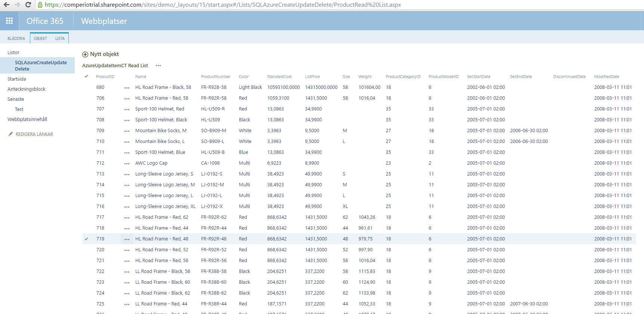Switch to the BLÄDDRA ribbon tab
Viewport: 644px width, 314px height.
pyautogui.click(x=16, y=38)
